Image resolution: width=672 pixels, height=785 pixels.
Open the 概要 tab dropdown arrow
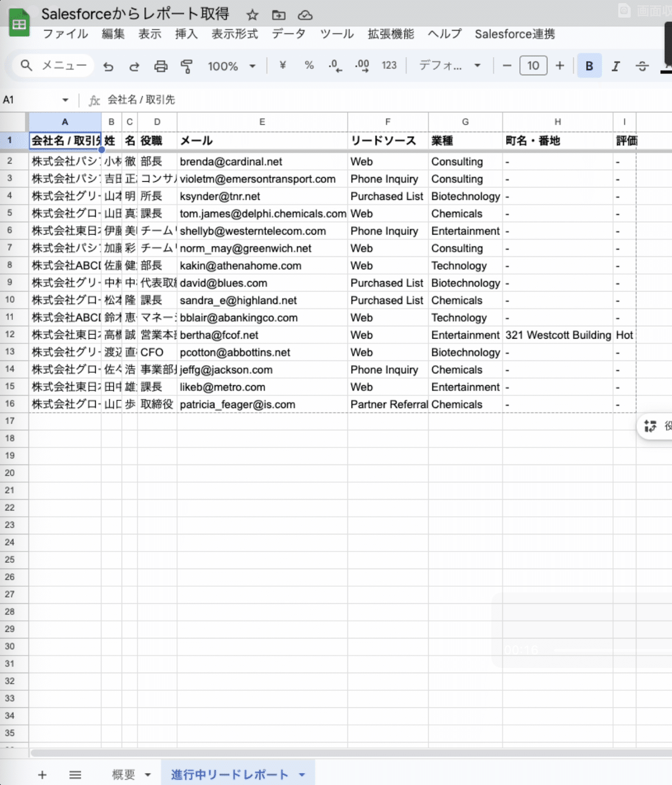tap(148, 775)
